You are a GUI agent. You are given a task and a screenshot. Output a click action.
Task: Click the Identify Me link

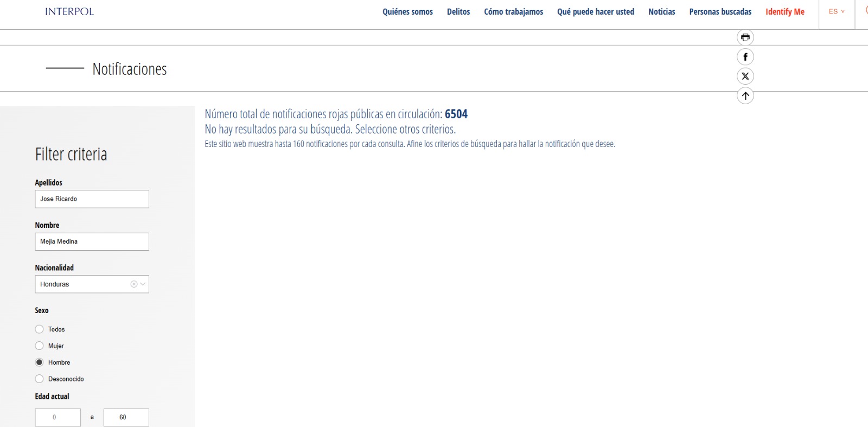coord(784,12)
